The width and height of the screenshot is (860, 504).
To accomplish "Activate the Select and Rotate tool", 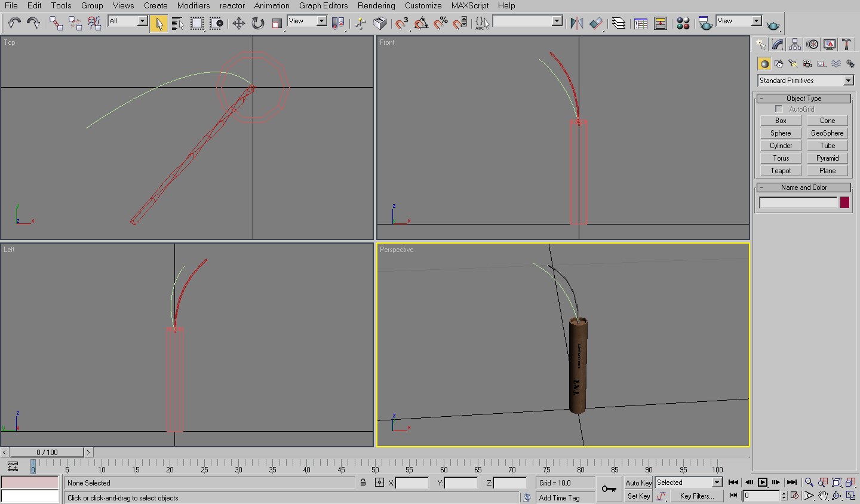I will point(257,23).
